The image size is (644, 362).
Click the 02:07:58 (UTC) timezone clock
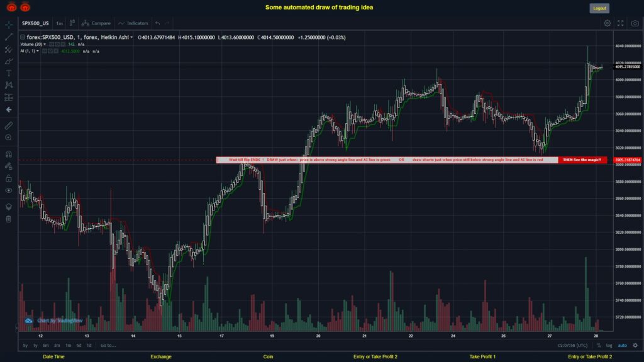(572, 346)
